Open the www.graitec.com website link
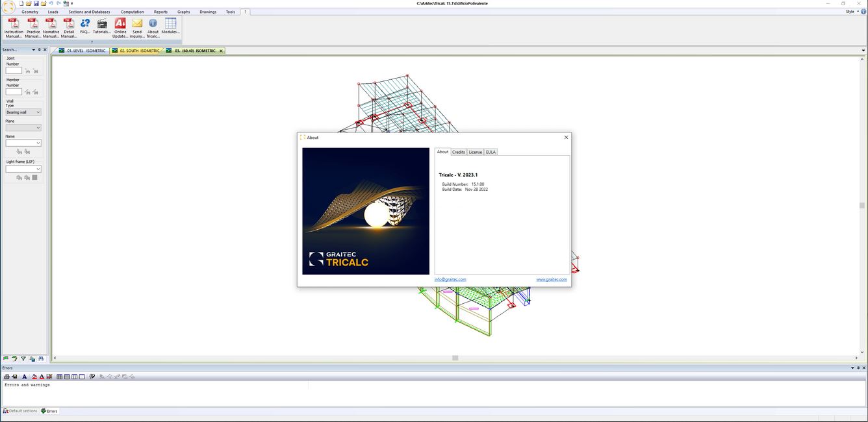 (551, 279)
